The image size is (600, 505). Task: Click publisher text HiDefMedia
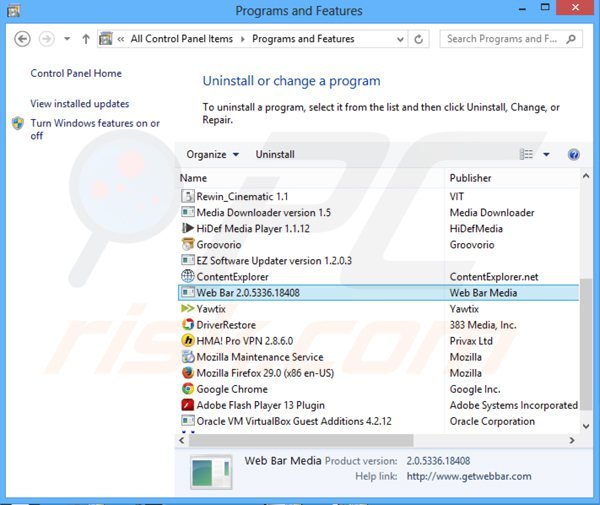pyautogui.click(x=476, y=229)
